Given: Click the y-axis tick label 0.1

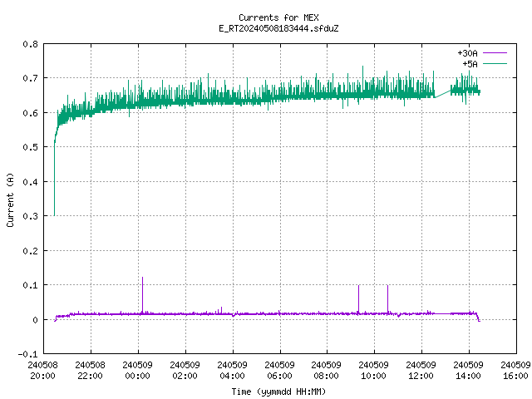Looking at the screenshot, I should (31, 285).
